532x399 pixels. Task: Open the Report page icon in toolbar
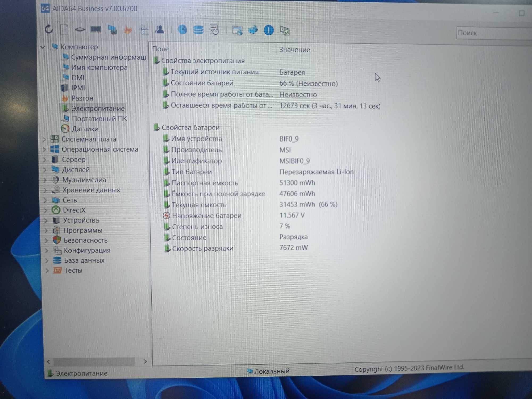click(64, 29)
